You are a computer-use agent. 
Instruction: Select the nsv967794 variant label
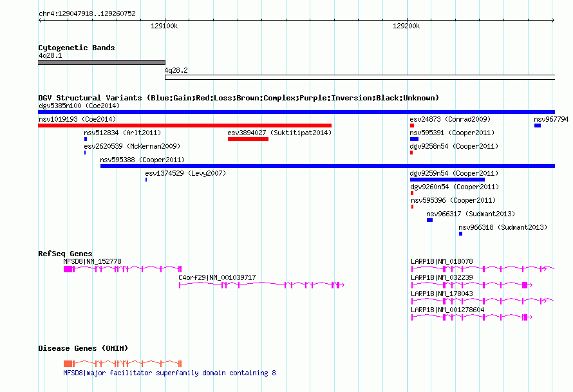pyautogui.click(x=551, y=119)
